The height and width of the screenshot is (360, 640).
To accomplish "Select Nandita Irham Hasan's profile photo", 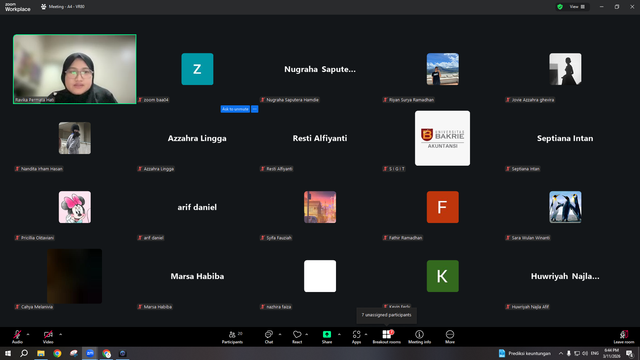I will click(x=75, y=138).
